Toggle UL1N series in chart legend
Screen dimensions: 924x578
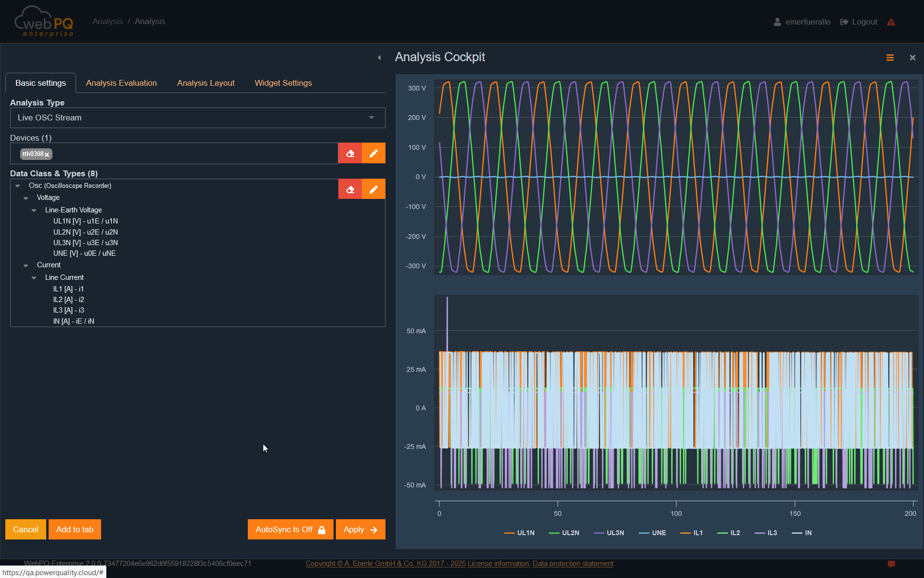[519, 533]
